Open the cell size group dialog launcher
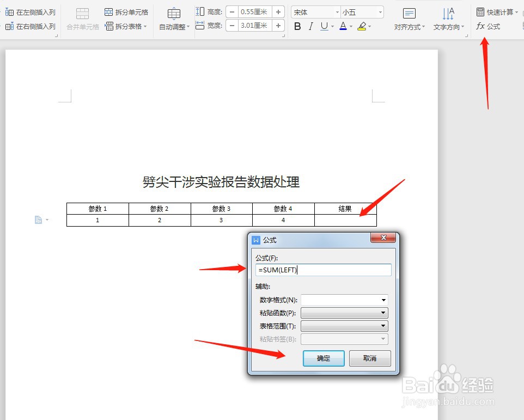The image size is (524, 420). [x=283, y=35]
